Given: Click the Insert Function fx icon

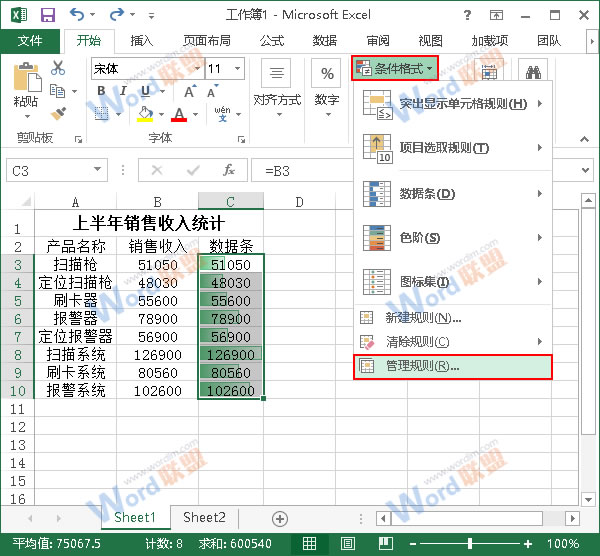Looking at the screenshot, I should pyautogui.click(x=228, y=170).
